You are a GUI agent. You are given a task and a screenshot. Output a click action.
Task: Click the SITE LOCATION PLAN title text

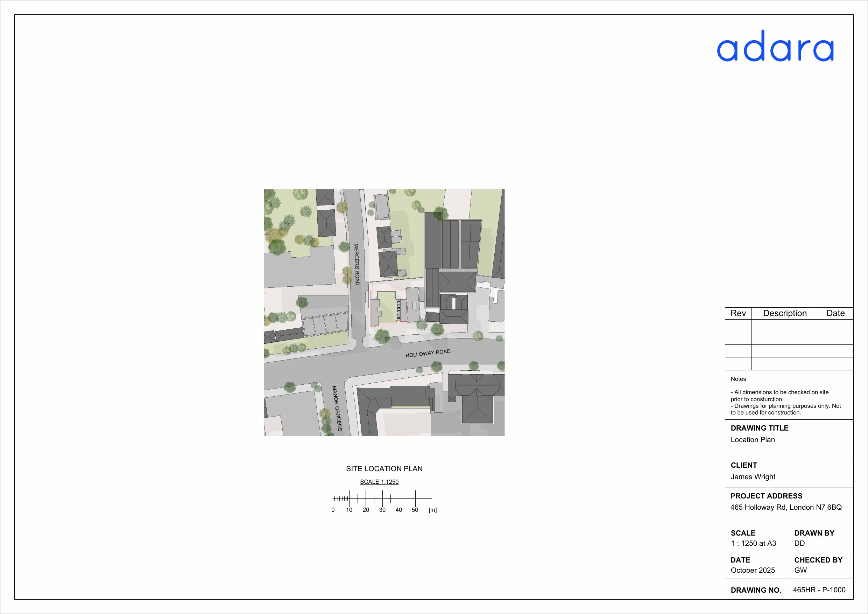384,468
